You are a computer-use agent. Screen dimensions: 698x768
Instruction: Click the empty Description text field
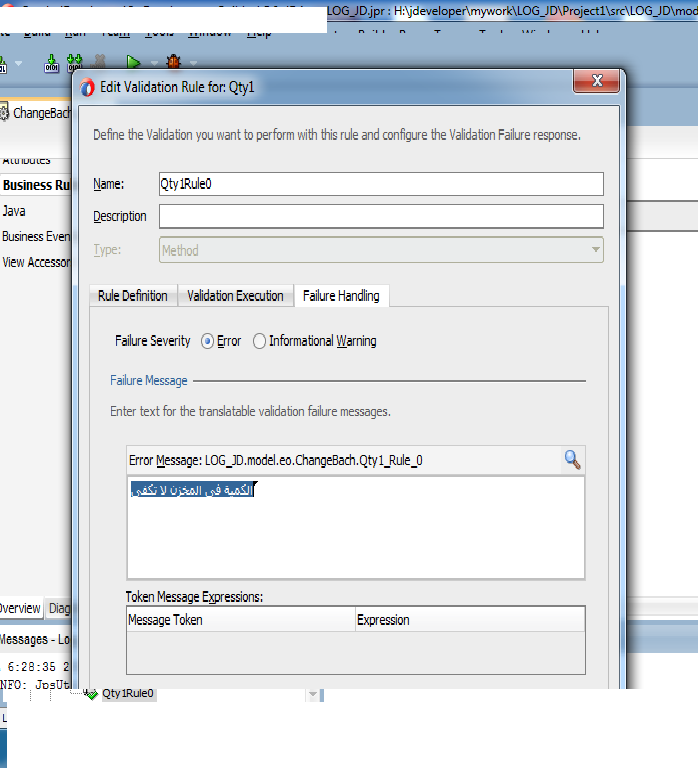click(x=381, y=216)
